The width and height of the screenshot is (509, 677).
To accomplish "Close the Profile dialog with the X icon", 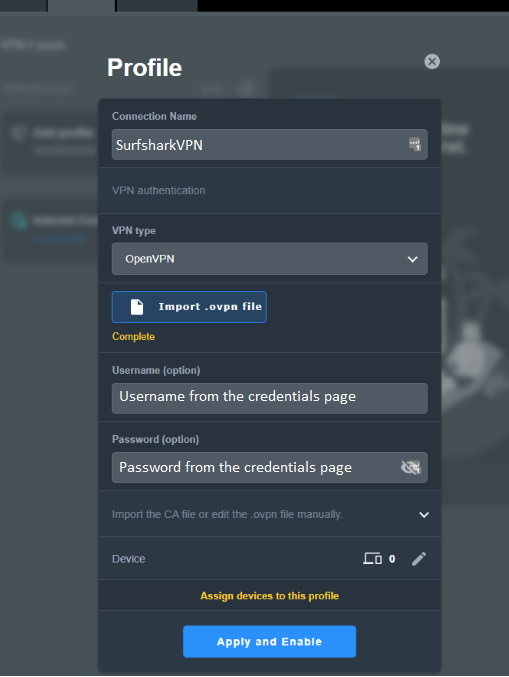I will [432, 62].
